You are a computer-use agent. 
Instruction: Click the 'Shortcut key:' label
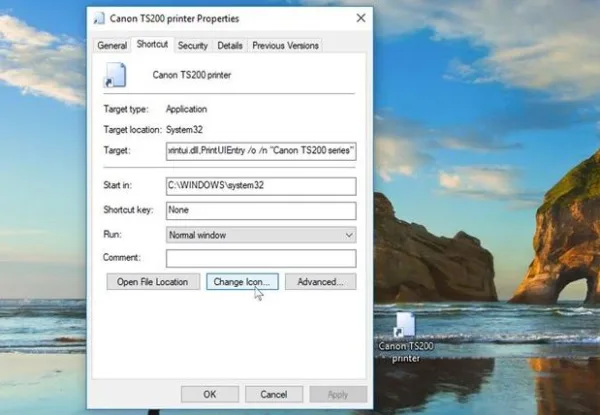(128, 210)
